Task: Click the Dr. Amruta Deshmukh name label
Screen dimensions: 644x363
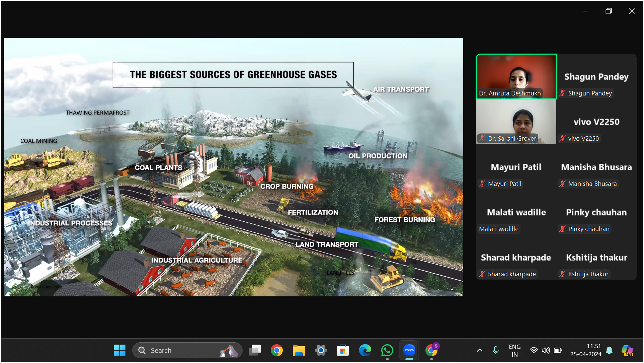Action: tap(510, 93)
